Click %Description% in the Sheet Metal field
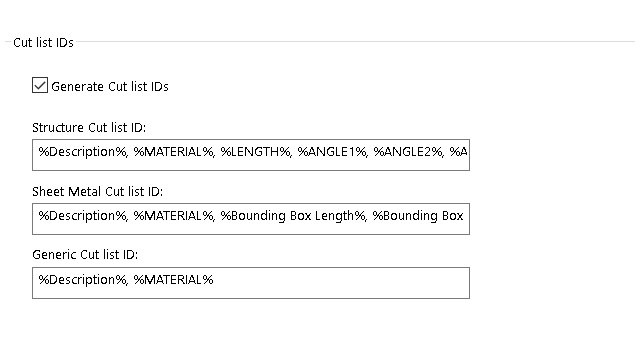The height and width of the screenshot is (360, 640). click(82, 216)
